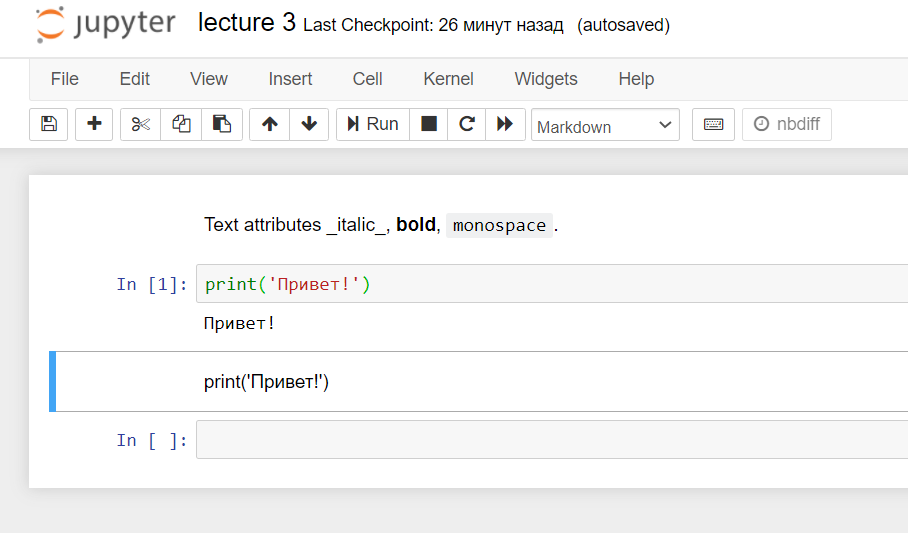Insert a cell below with plus icon

(x=94, y=124)
